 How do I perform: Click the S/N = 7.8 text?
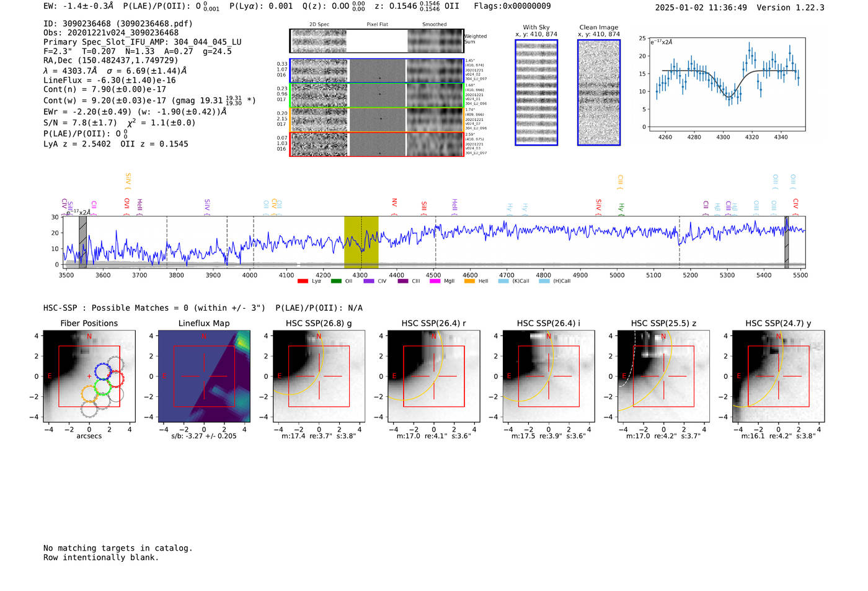(80, 123)
